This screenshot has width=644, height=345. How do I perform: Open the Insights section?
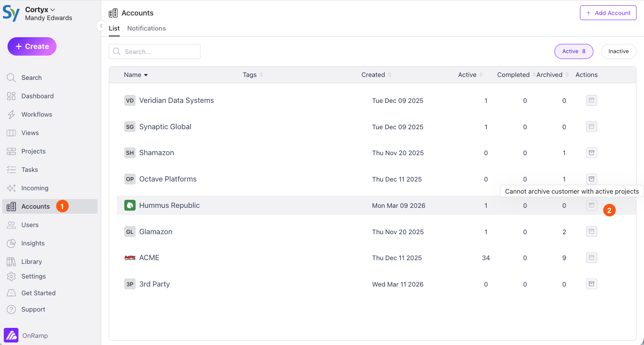pyautogui.click(x=33, y=243)
